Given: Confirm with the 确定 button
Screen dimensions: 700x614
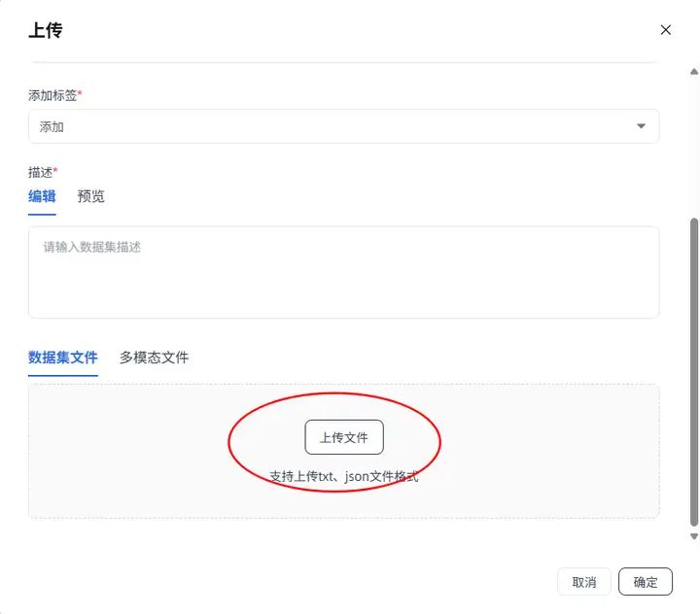Looking at the screenshot, I should point(646,582).
